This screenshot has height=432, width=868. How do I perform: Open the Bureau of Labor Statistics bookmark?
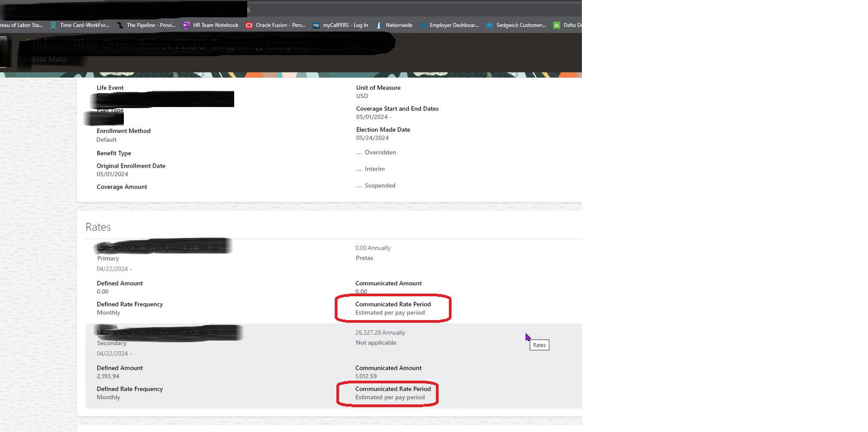pyautogui.click(x=21, y=25)
